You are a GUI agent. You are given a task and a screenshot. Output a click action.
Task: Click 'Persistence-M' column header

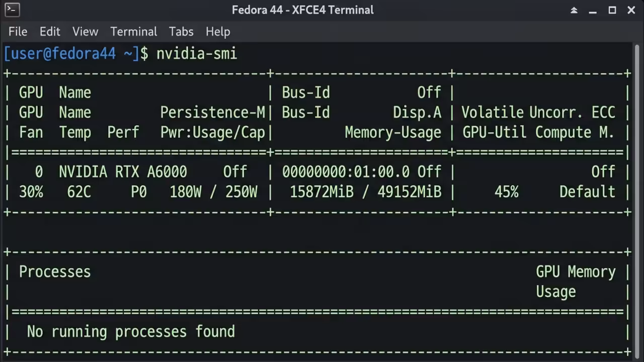[x=212, y=113]
